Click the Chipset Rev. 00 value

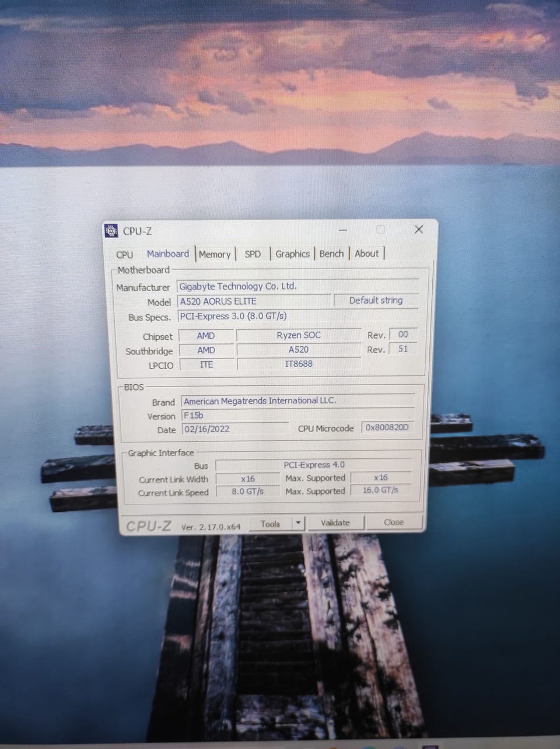(403, 335)
